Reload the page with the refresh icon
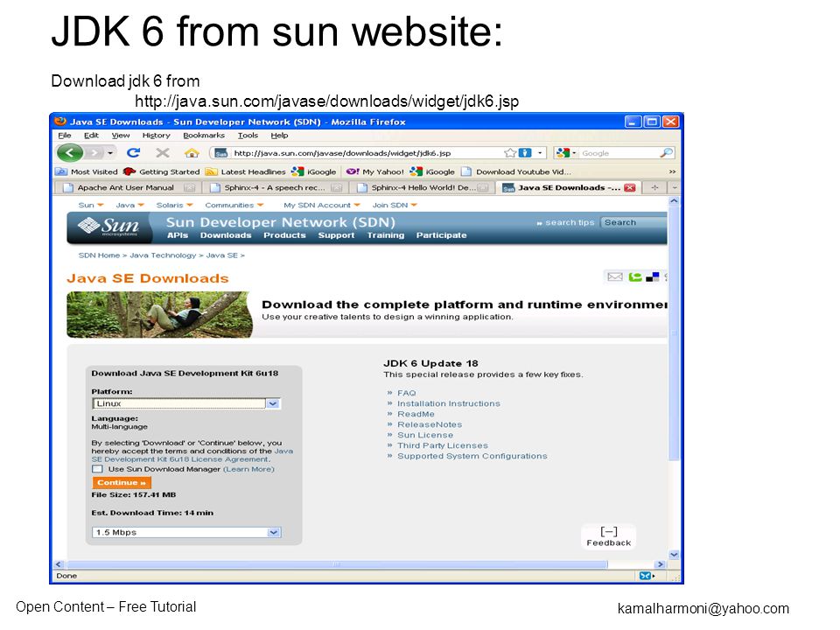Screen dimensions: 840x630 (133, 152)
